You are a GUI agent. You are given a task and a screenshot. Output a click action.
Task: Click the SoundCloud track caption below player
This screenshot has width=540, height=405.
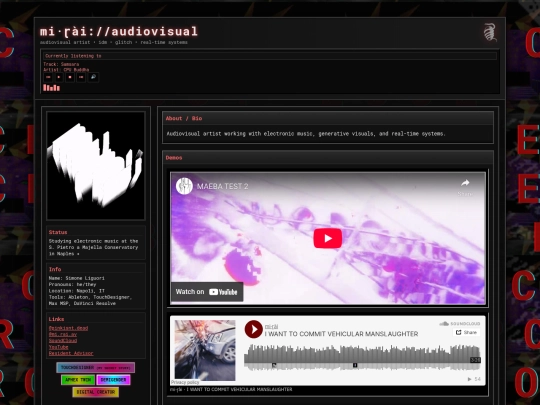click(231, 390)
